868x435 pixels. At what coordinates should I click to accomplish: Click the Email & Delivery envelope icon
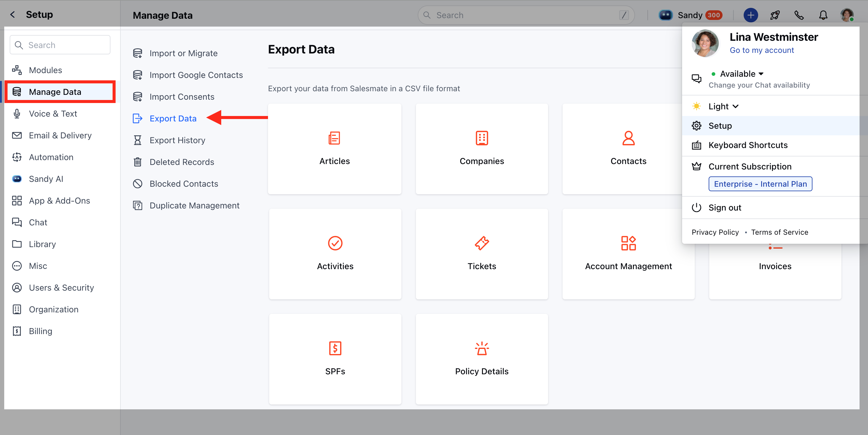click(17, 135)
